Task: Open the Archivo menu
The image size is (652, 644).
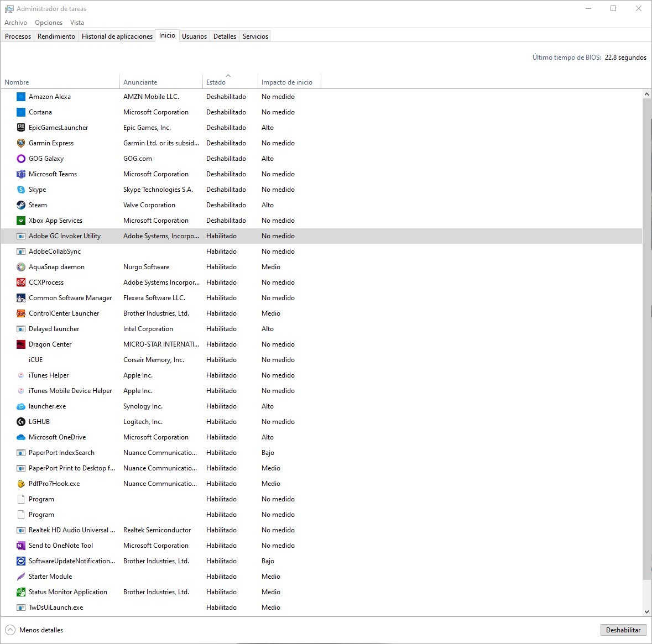Action: coord(15,23)
